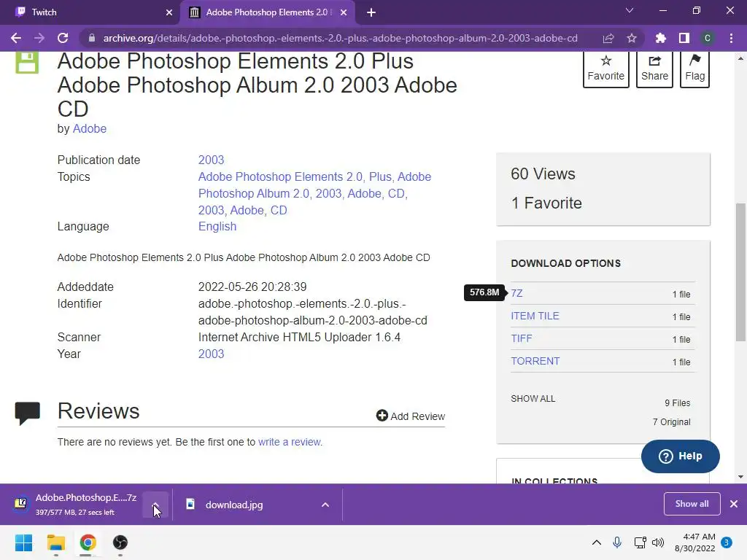
Task: Share this page from the address bar icon
Action: tap(608, 38)
